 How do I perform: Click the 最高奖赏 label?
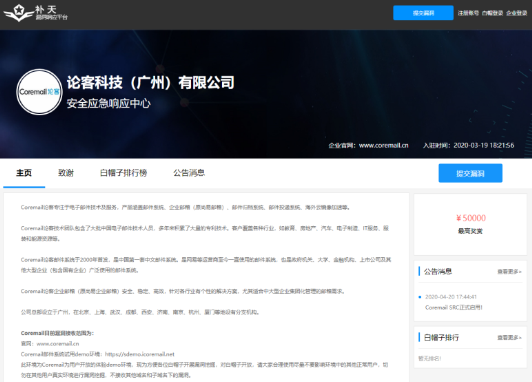pyautogui.click(x=470, y=231)
